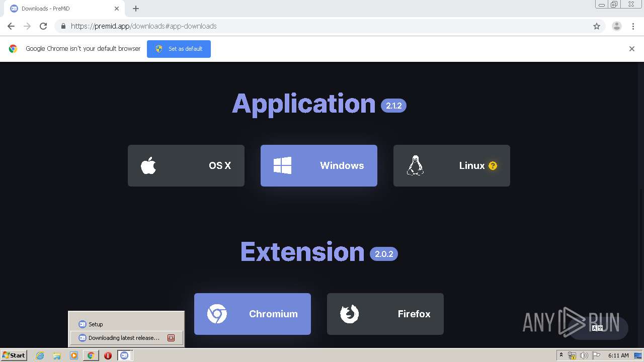The image size is (644, 362).
Task: Show desktop button at taskbar end
Action: (638, 355)
